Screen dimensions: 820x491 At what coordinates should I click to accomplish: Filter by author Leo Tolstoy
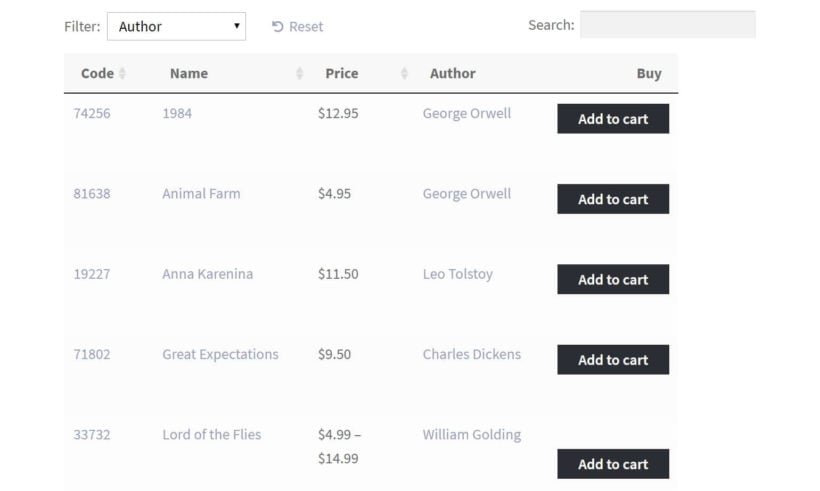click(x=458, y=274)
